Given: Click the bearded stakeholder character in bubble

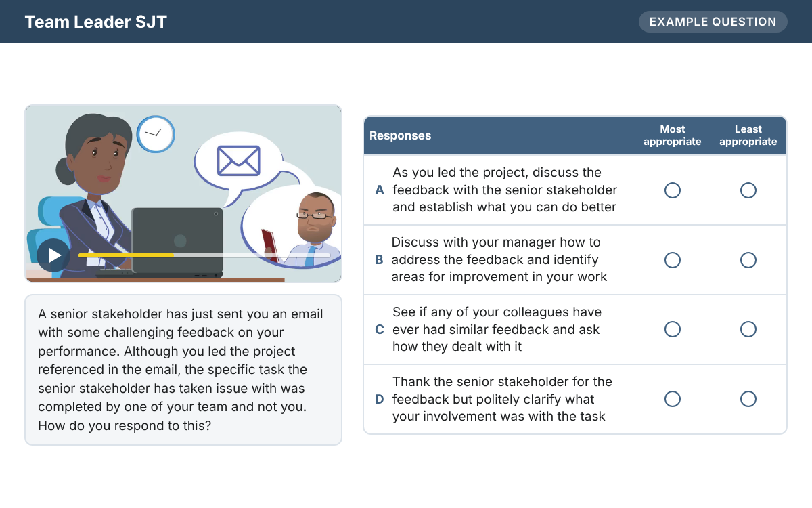Looking at the screenshot, I should click(x=311, y=230).
